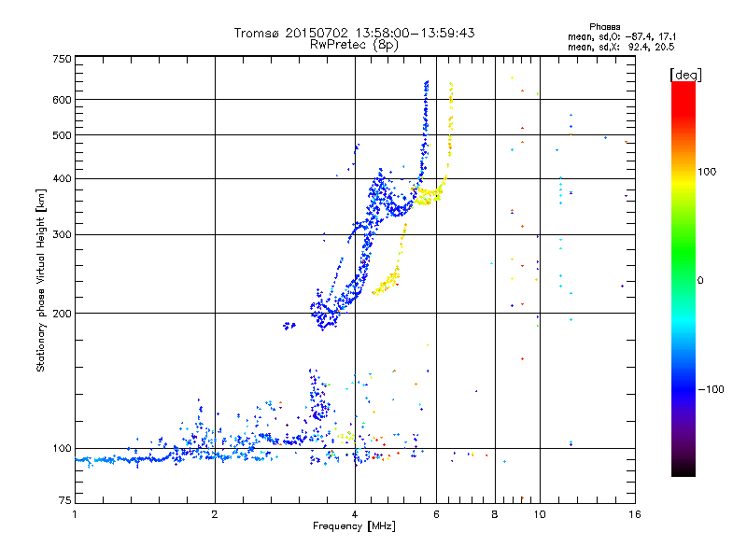
Task: Click the 'Frequency [MHz]' axis label
Action: click(x=354, y=526)
